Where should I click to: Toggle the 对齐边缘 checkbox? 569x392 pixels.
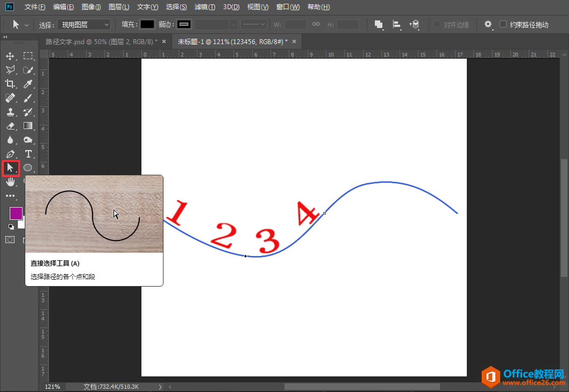click(437, 24)
